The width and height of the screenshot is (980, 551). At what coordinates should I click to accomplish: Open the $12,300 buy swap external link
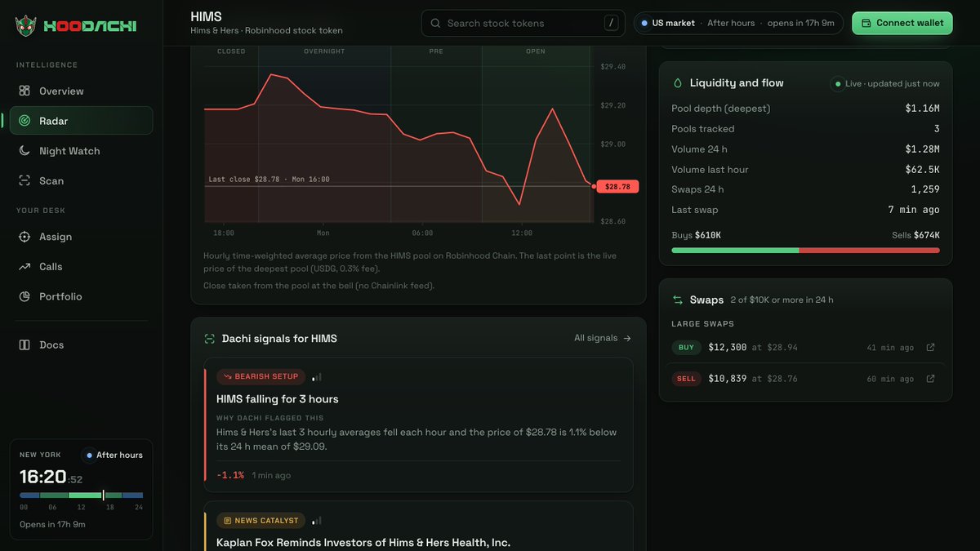[x=930, y=347]
